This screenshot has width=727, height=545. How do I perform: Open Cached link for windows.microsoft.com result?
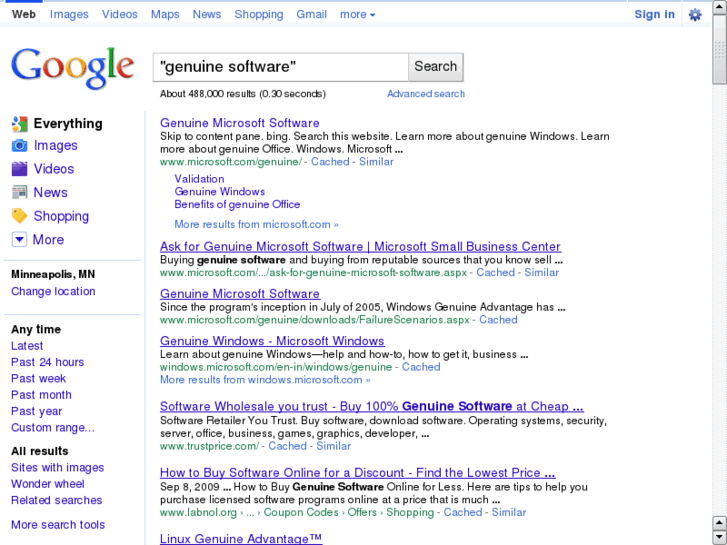coord(421,367)
